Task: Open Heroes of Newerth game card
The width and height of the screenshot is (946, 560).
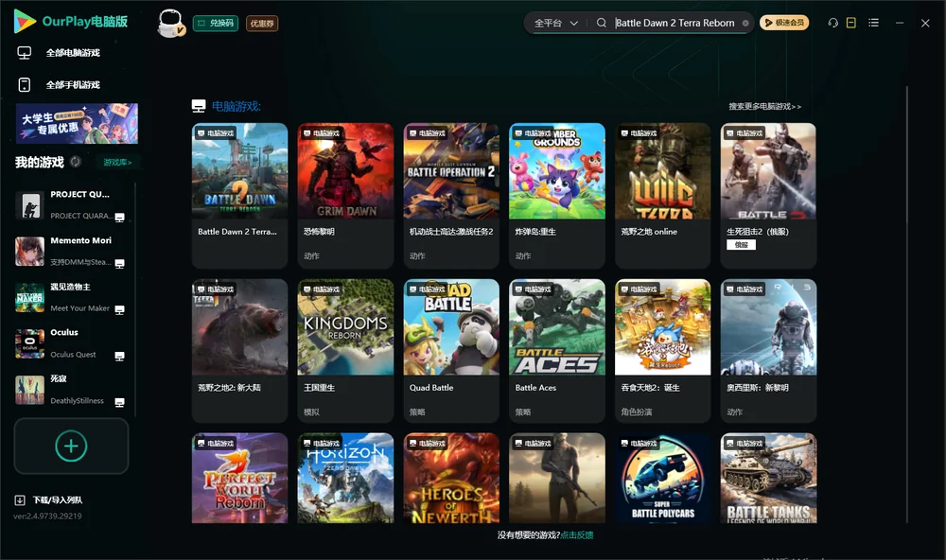Action: [x=451, y=478]
